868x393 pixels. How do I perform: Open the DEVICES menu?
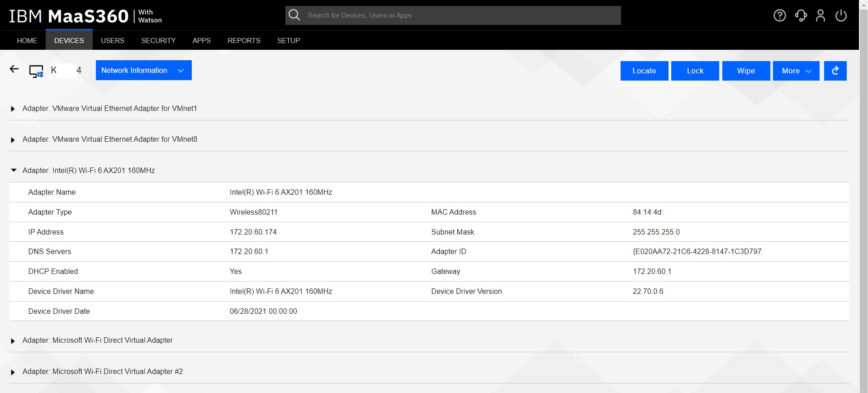click(x=69, y=40)
